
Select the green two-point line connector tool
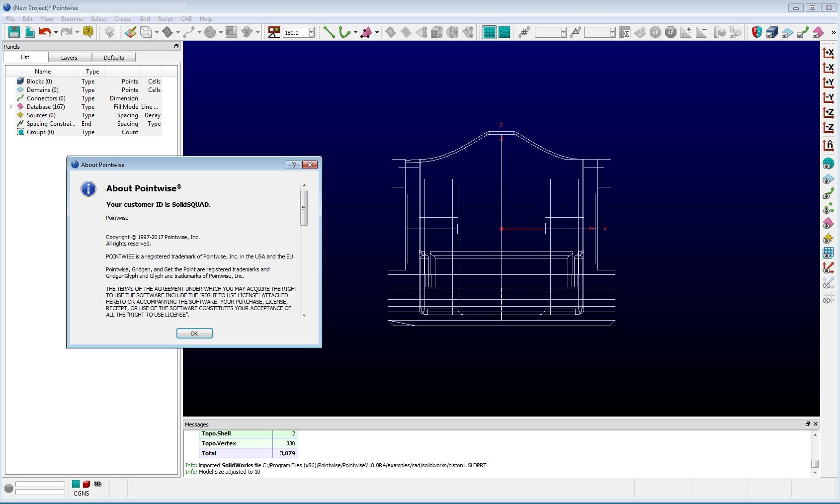pyautogui.click(x=329, y=32)
